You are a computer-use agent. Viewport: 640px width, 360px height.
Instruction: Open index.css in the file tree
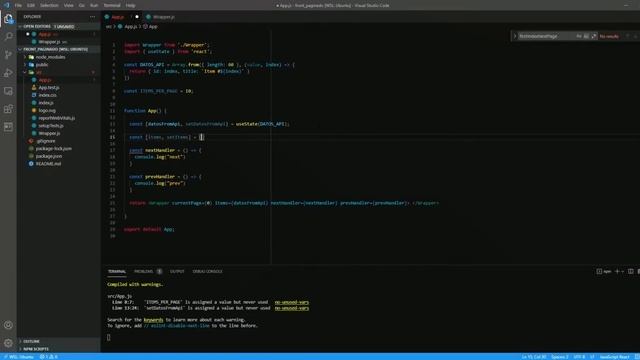47,95
